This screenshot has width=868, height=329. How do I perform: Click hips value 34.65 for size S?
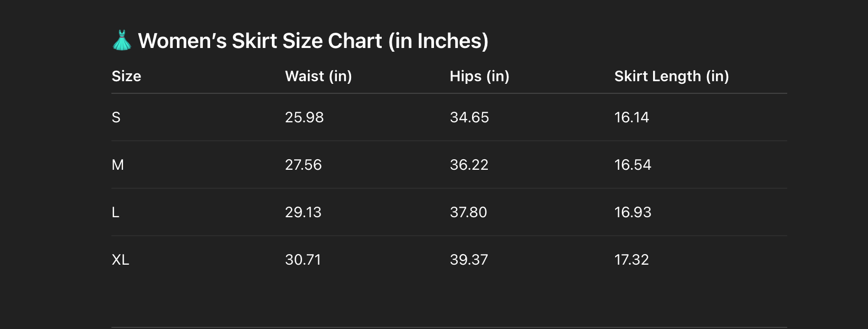469,118
